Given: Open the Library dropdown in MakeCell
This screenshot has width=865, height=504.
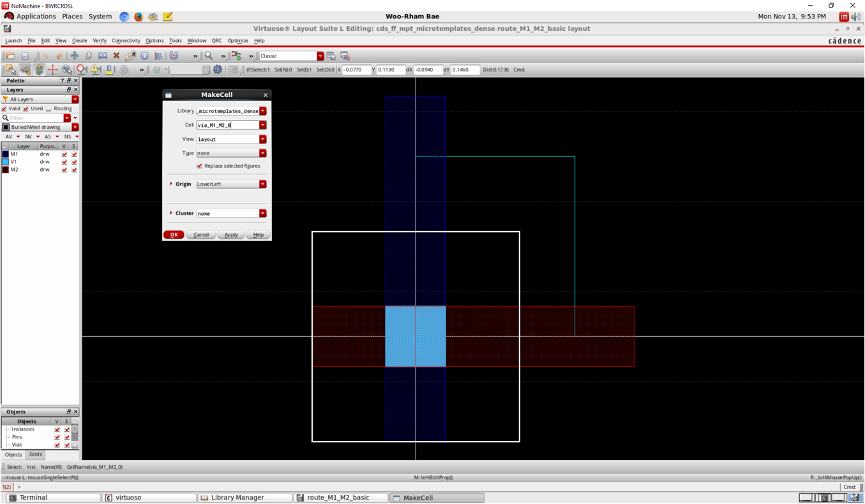Looking at the screenshot, I should [x=263, y=111].
